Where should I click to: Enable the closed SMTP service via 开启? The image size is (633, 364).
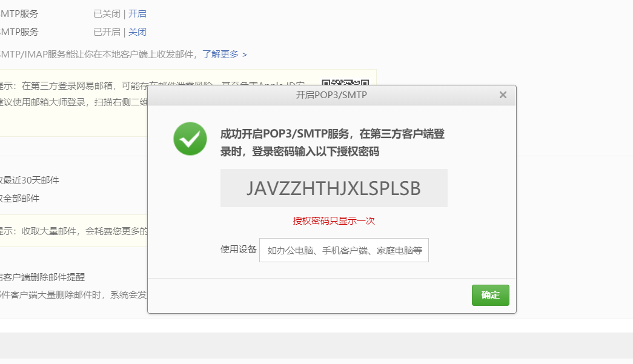(x=137, y=13)
